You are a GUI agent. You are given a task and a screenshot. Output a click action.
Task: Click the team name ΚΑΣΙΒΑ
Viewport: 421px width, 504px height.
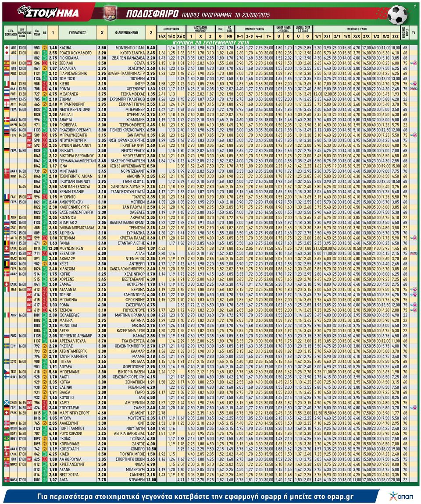[65, 48]
